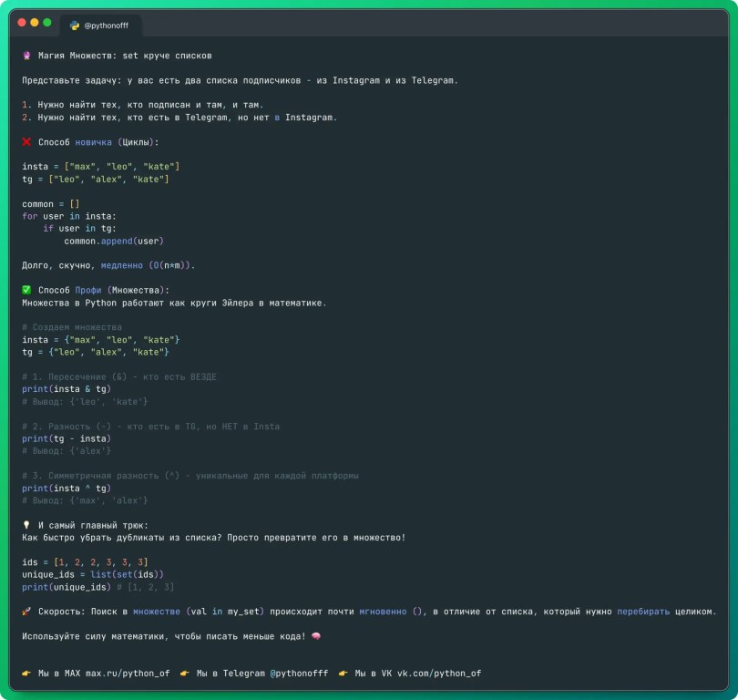Image resolution: width=738 pixels, height=700 pixels.
Task: Click the pointing hand before Мы в Telegram
Action: [x=185, y=674]
